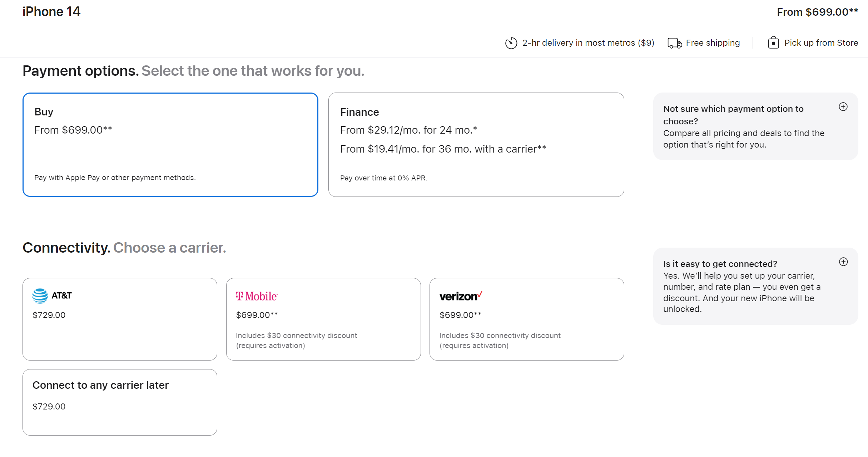Screen dimensions: 868x457
Task: Choose T-Mobile carrier option
Action: (323, 319)
